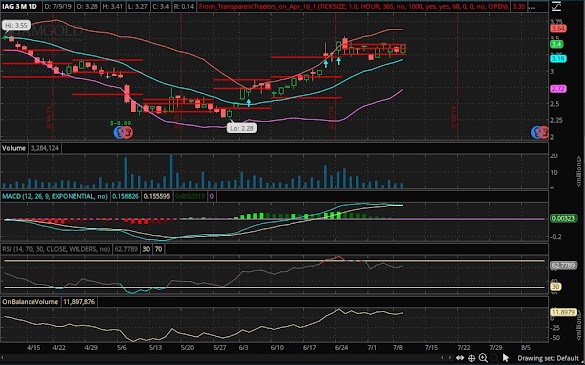Click the red 3.64 upper band bubble
Viewport: 585px width, 365px height.
(x=558, y=28)
